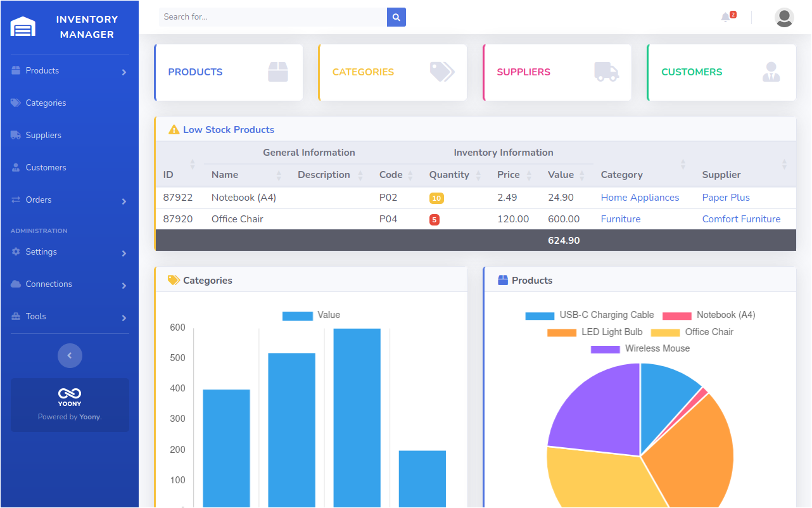Open Categories from the sidebar menu

pyautogui.click(x=70, y=103)
